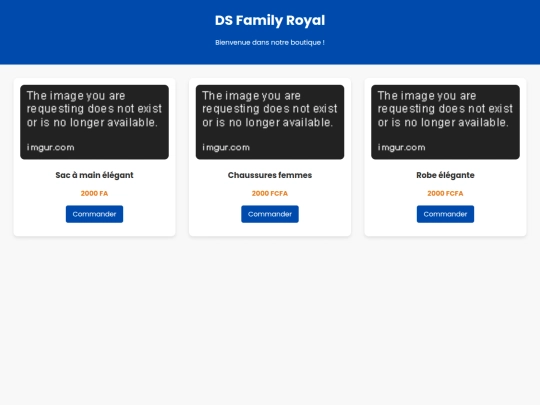Click the error message text in Robe image
540x405 pixels.
point(445,109)
